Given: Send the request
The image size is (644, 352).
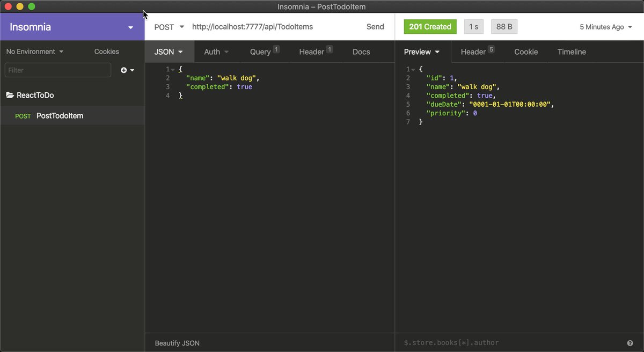Looking at the screenshot, I should pyautogui.click(x=375, y=27).
